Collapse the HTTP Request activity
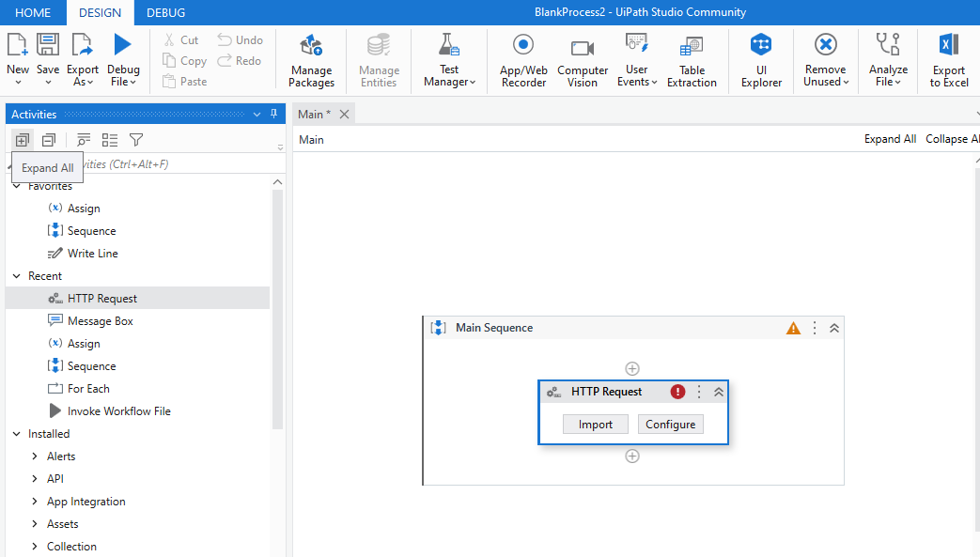Image resolution: width=980 pixels, height=557 pixels. pos(719,392)
